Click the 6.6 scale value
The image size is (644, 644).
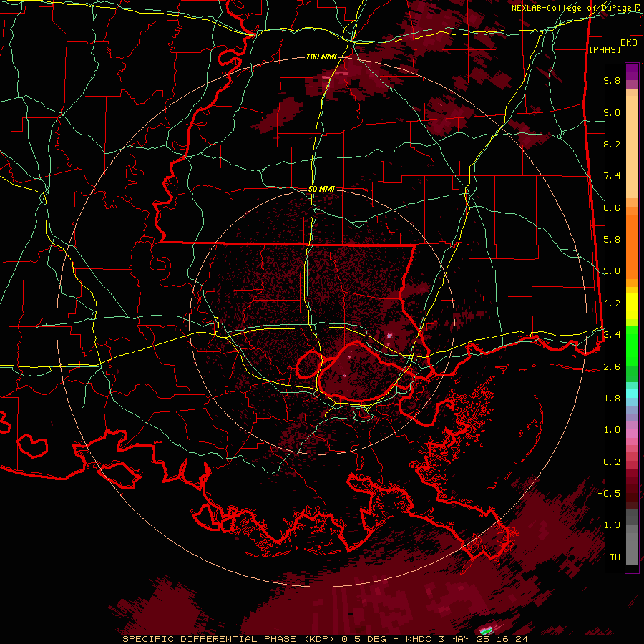pyautogui.click(x=612, y=208)
